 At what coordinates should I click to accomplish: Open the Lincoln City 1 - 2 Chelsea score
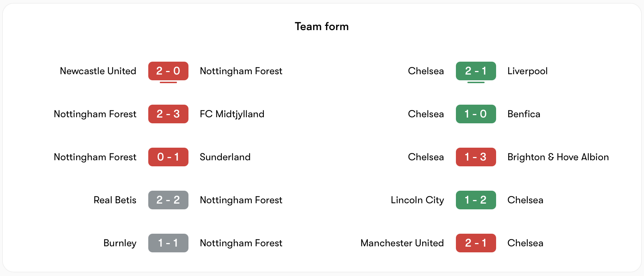[x=476, y=200]
